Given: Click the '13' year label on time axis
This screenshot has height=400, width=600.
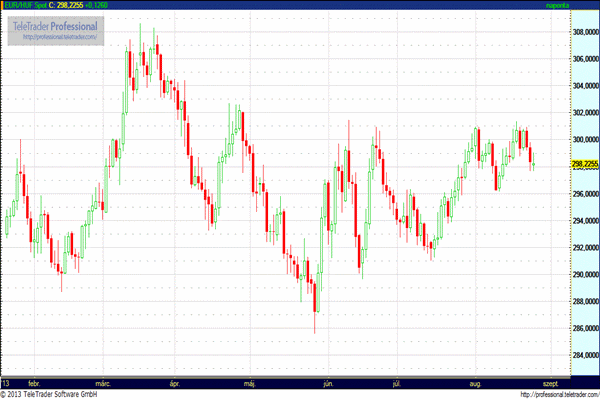Looking at the screenshot, I should (6, 383).
